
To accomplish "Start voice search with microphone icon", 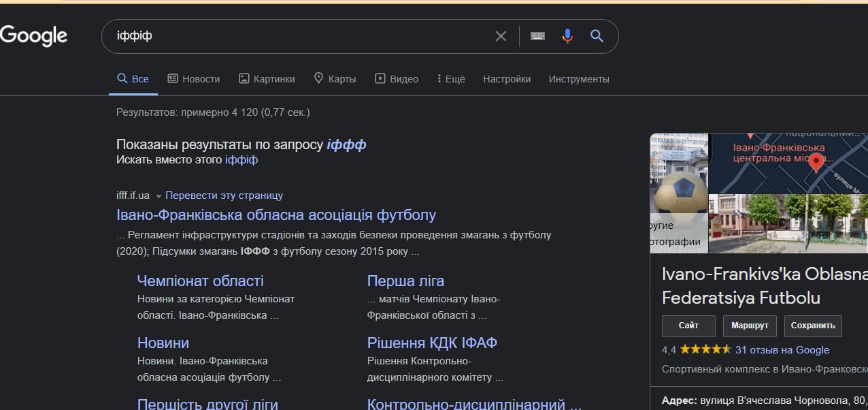I will (x=567, y=36).
